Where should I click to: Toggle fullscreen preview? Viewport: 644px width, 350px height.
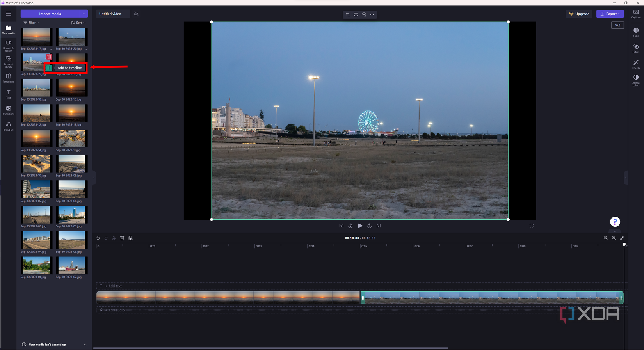531,226
